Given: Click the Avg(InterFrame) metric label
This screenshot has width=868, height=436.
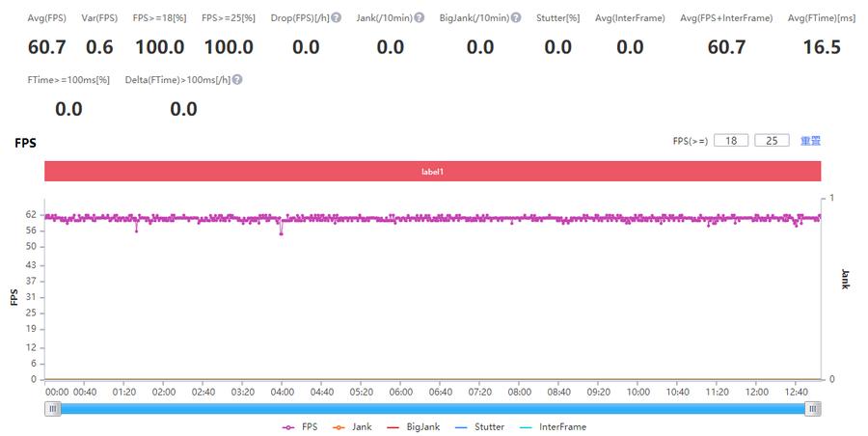Looking at the screenshot, I should 630,17.
